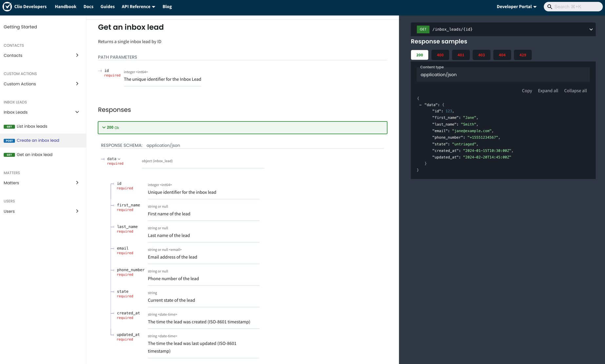Viewport: 605px width, 364px height.
Task: Collapse the "data" JSON node minus icon
Action: point(420,105)
